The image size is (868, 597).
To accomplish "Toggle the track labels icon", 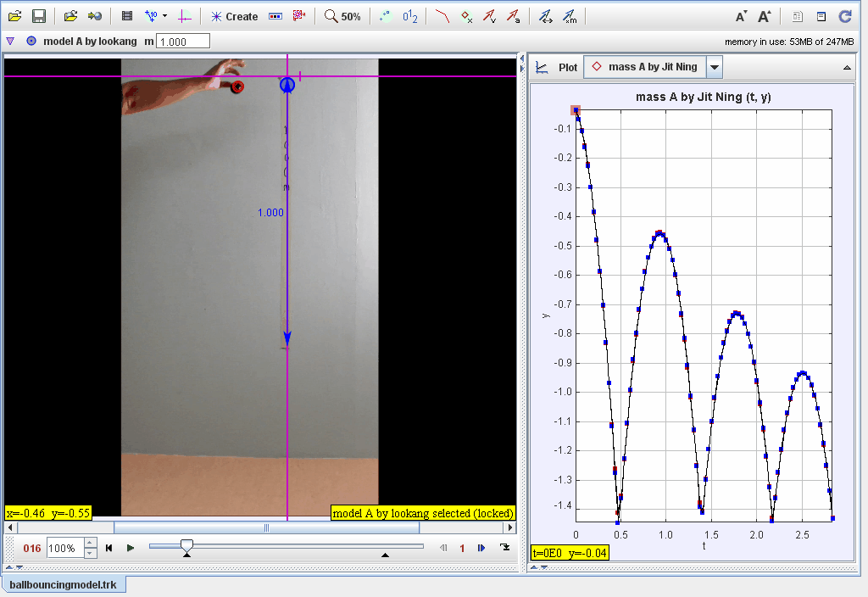I will [409, 16].
